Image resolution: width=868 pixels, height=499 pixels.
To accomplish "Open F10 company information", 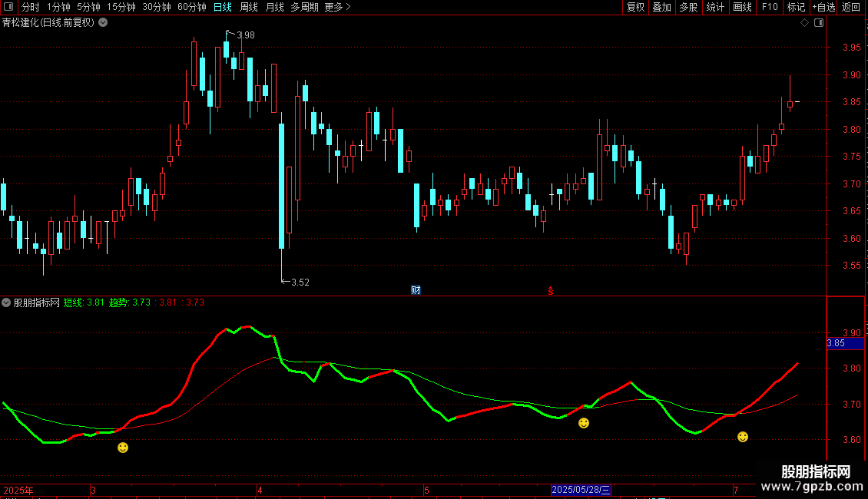I will point(770,7).
